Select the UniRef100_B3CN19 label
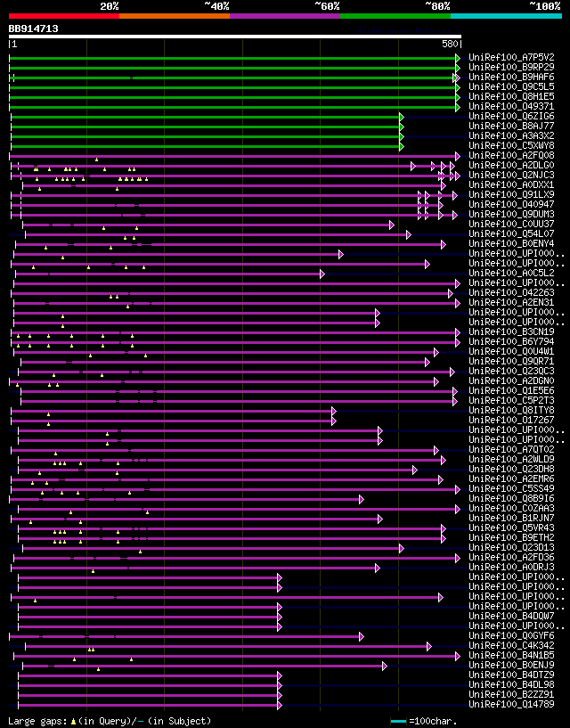The image size is (570, 728). tap(511, 332)
